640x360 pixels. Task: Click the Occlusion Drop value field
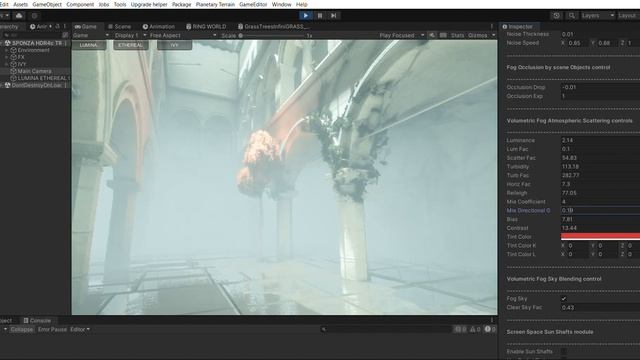tap(600, 87)
